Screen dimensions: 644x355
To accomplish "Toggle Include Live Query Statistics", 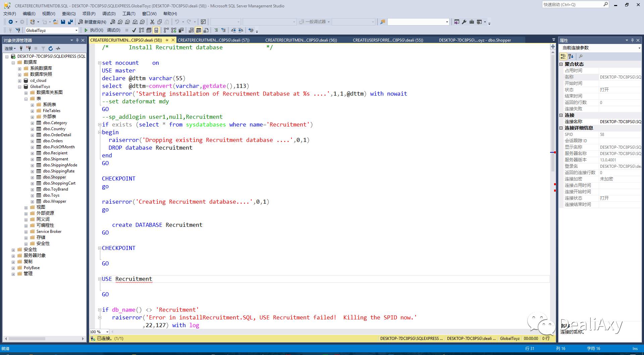I will (x=174, y=30).
